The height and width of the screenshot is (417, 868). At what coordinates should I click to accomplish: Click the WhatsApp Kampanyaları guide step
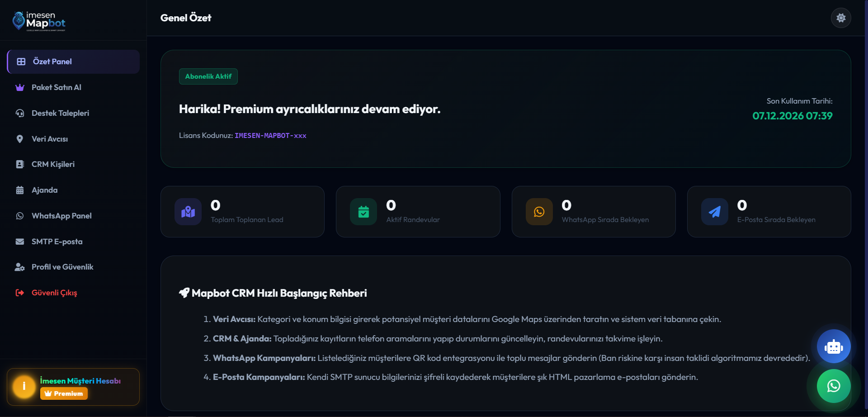[x=511, y=358]
